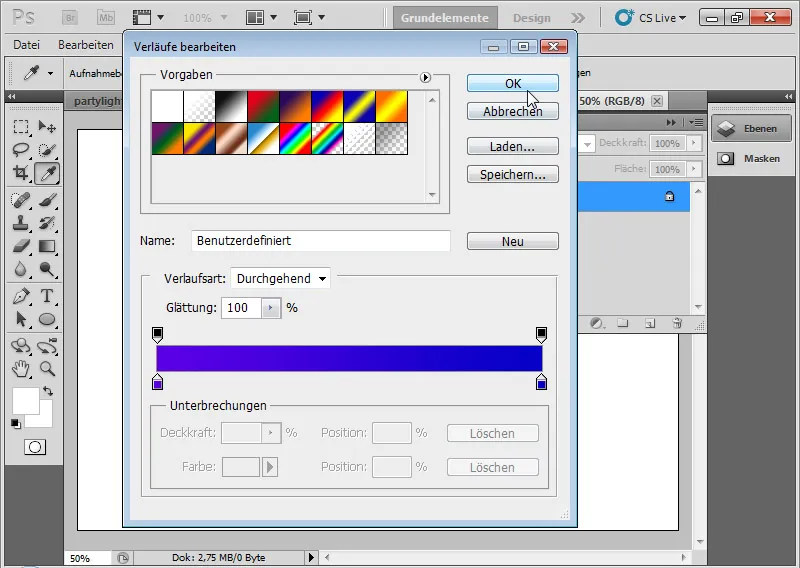Click Neu to create new gradient
The width and height of the screenshot is (800, 568).
513,241
